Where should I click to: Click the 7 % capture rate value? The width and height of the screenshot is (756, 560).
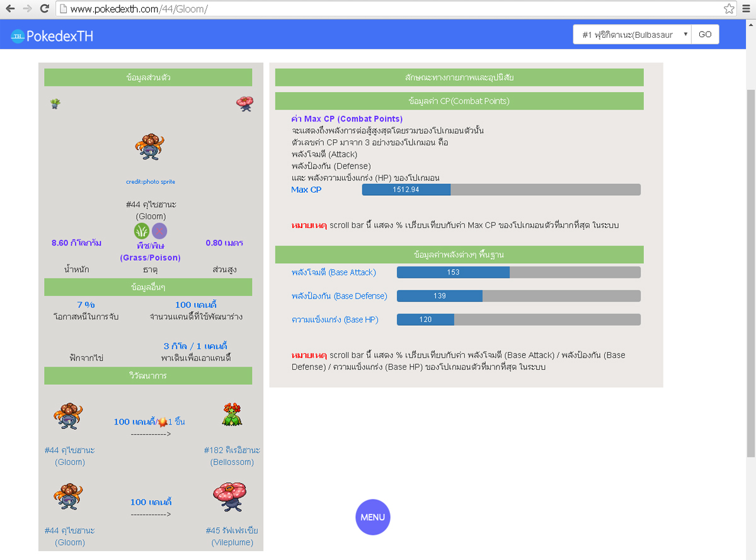click(x=86, y=305)
